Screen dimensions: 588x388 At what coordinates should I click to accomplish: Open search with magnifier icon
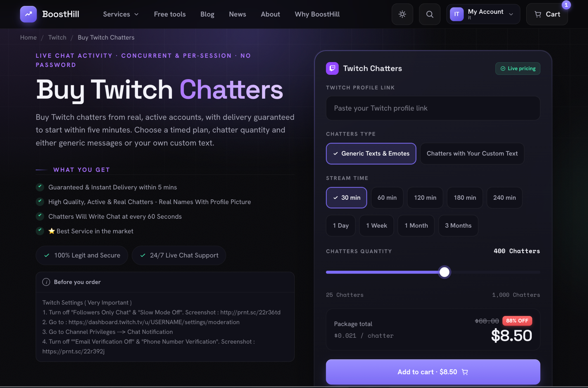coord(430,14)
